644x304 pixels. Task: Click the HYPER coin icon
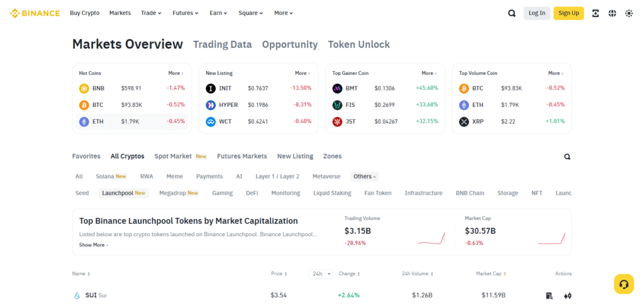click(x=211, y=105)
